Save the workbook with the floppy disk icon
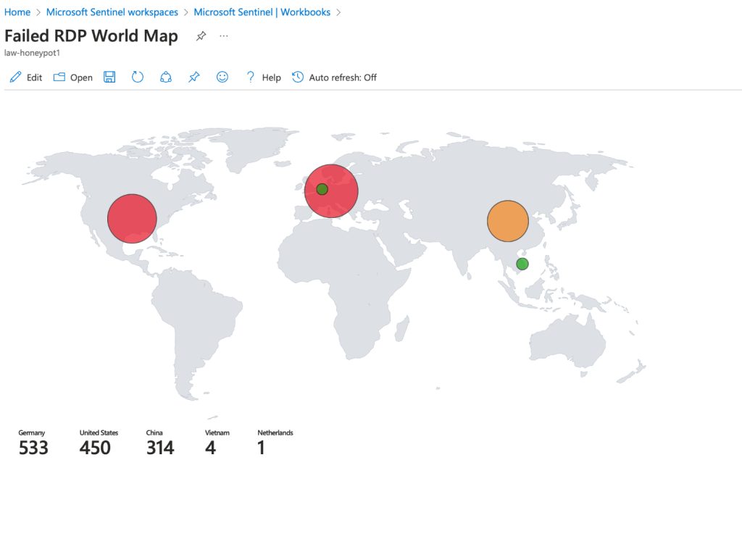The image size is (742, 560). [109, 78]
